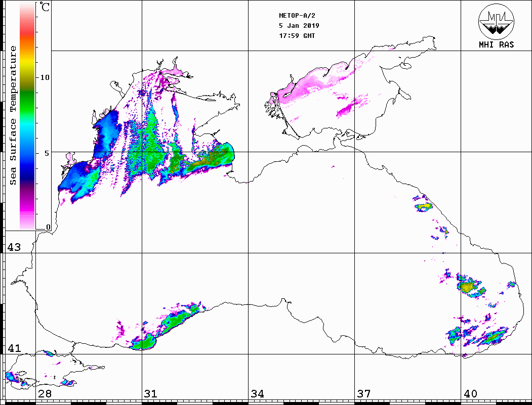Click the longitude label '34'
This screenshot has width=532, height=405.
tap(257, 394)
